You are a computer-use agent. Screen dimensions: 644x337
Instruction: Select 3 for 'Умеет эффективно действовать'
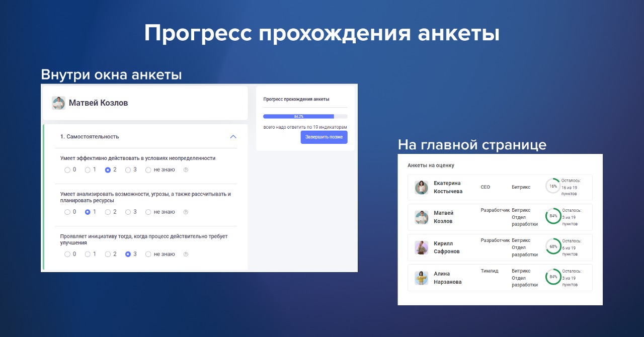(x=128, y=170)
